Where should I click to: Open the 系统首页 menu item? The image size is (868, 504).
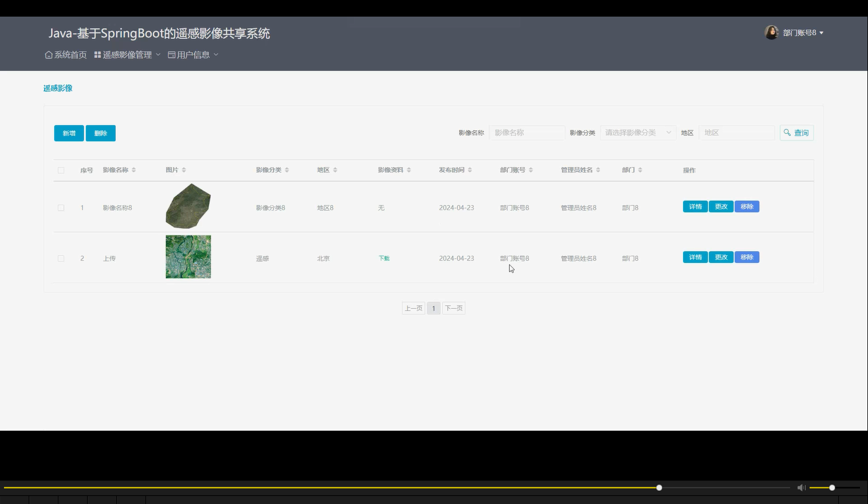click(x=69, y=54)
